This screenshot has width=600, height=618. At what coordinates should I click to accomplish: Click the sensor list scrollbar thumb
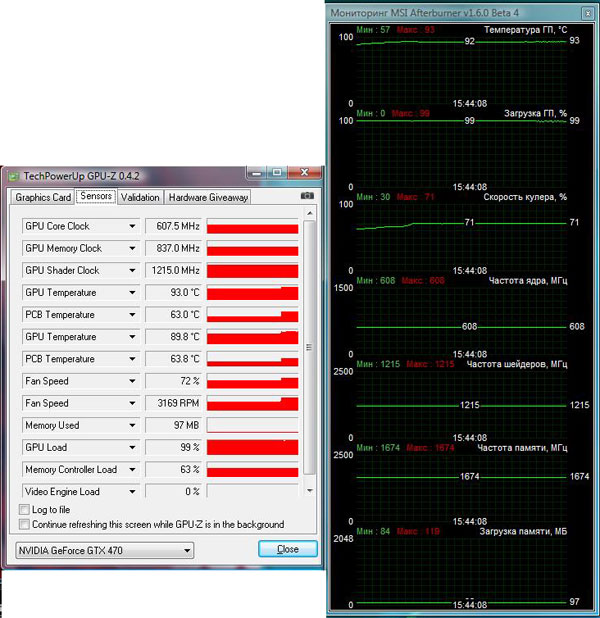coord(309,348)
